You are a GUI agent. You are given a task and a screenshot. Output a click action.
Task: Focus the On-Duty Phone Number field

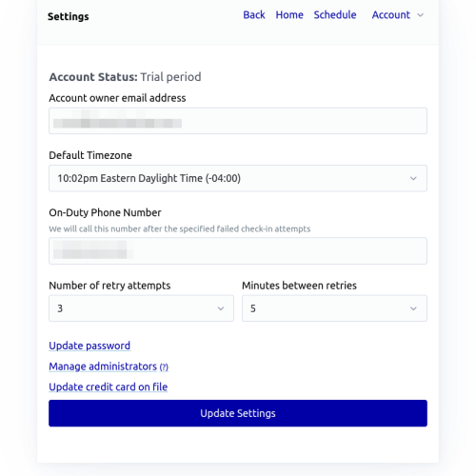(238, 250)
